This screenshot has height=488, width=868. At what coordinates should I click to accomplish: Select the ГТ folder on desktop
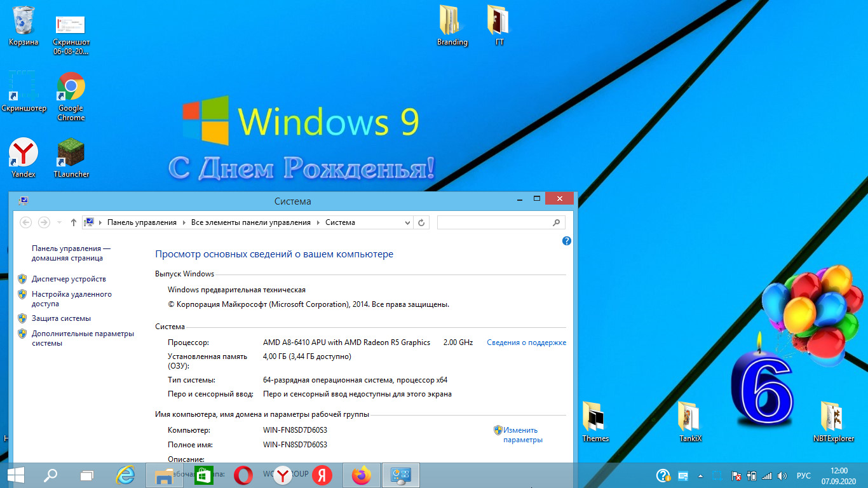click(x=500, y=26)
